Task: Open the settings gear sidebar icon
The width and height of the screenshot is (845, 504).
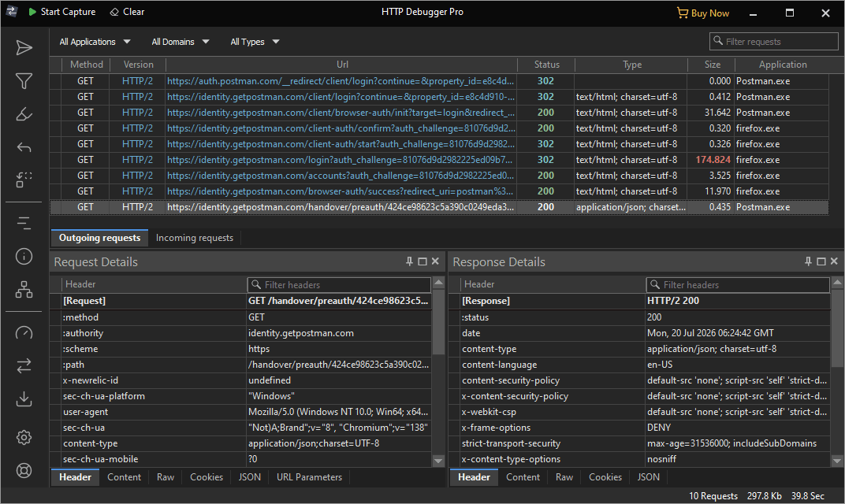Action: pos(24,437)
